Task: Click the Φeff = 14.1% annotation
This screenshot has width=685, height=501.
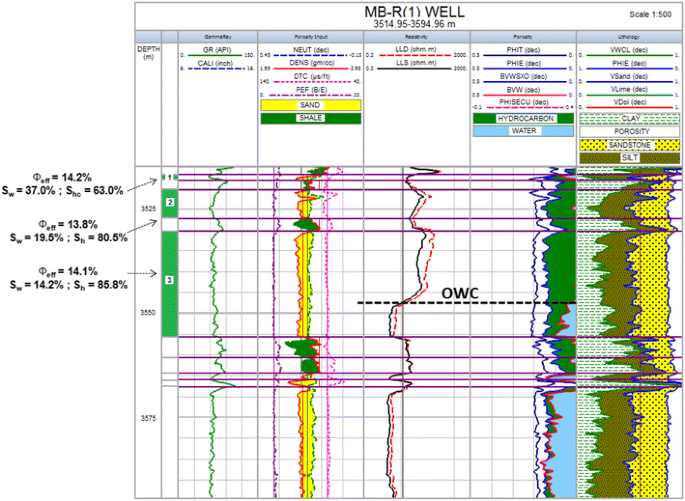Action: coord(68,272)
